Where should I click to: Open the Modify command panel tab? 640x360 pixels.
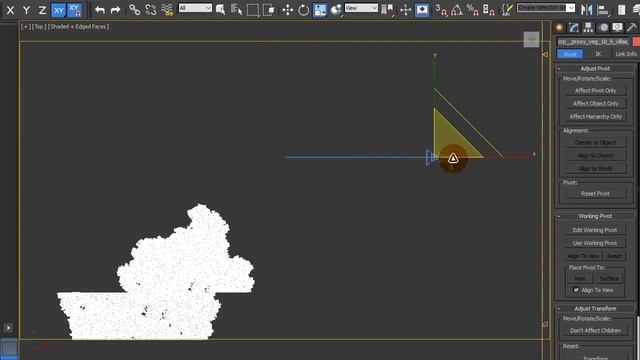574,28
